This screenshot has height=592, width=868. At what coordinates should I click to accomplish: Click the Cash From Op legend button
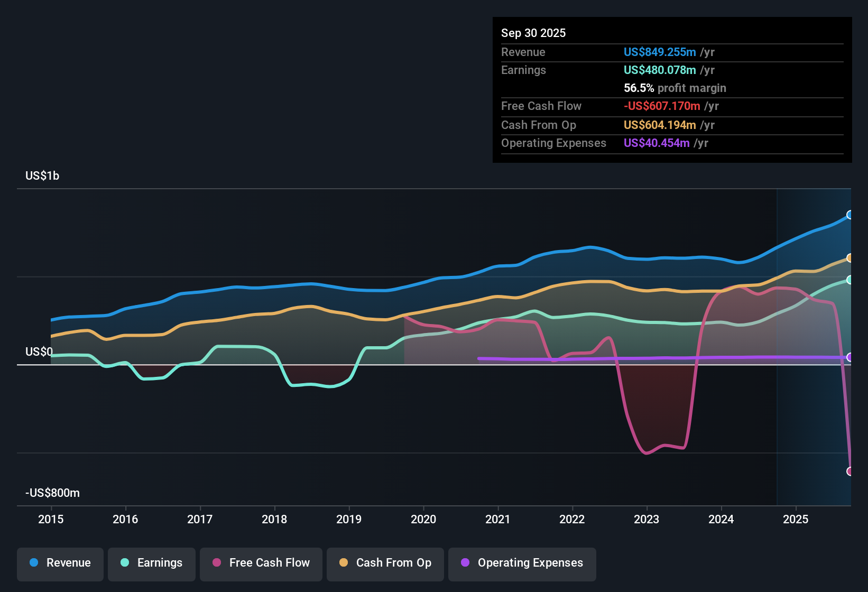click(385, 563)
